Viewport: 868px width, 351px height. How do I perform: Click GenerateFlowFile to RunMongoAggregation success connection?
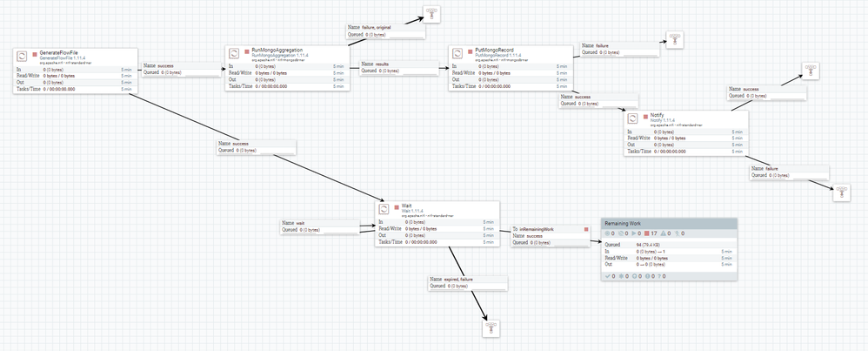coord(181,69)
